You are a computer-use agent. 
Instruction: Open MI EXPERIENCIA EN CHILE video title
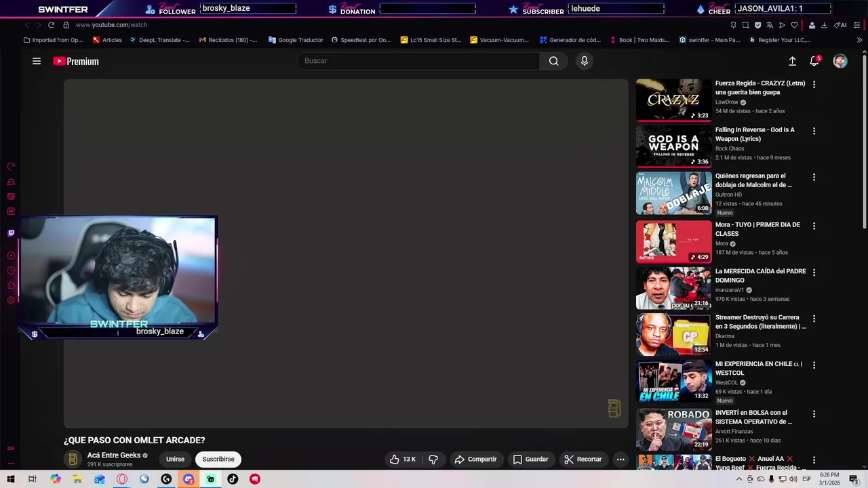tap(759, 368)
